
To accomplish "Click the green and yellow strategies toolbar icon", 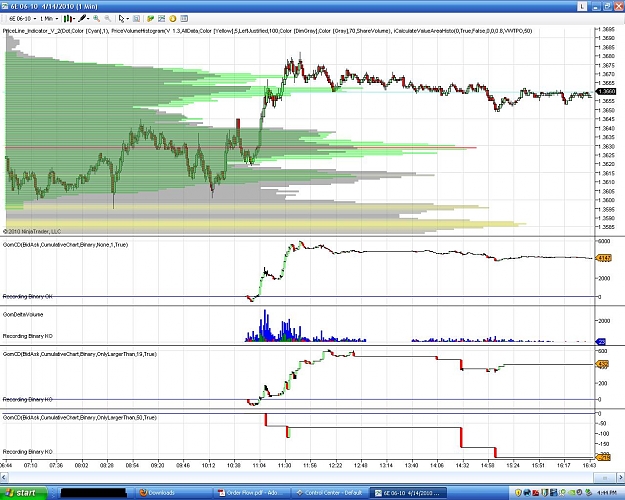I will [151, 18].
